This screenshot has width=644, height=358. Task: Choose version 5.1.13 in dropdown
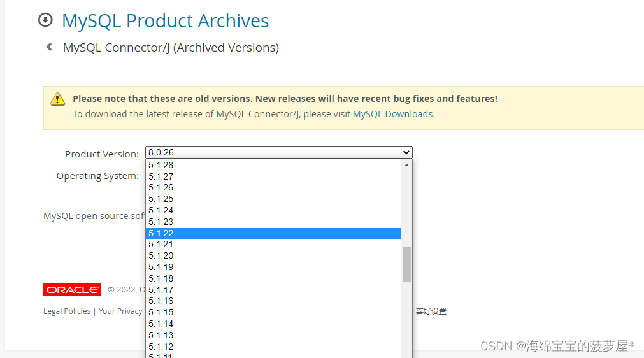(273, 336)
